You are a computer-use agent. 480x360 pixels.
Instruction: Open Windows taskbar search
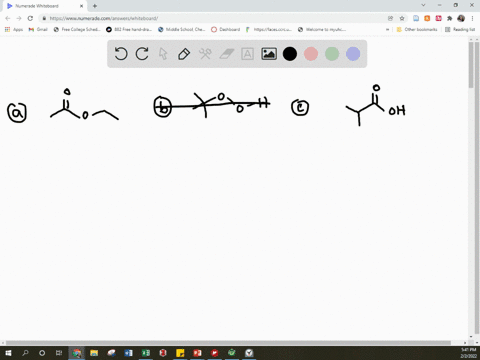[25, 353]
